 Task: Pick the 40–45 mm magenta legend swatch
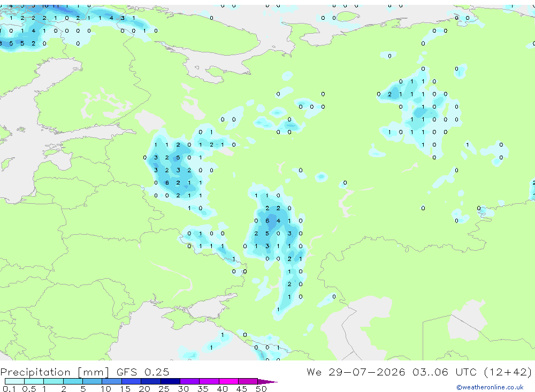pyautogui.click(x=228, y=381)
